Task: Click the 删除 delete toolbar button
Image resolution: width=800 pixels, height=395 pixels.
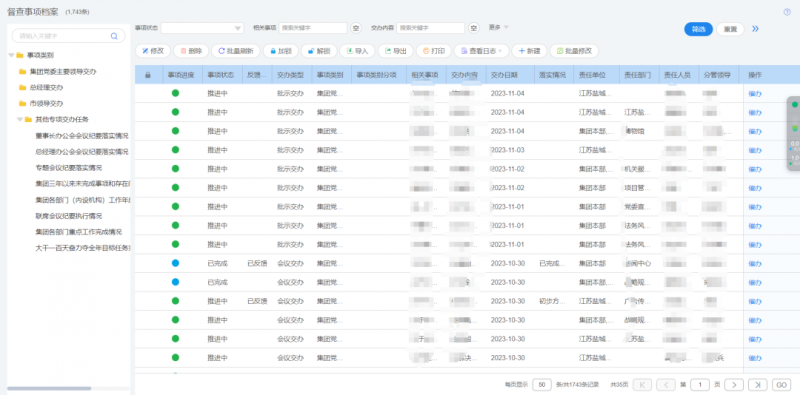Action: [191, 51]
